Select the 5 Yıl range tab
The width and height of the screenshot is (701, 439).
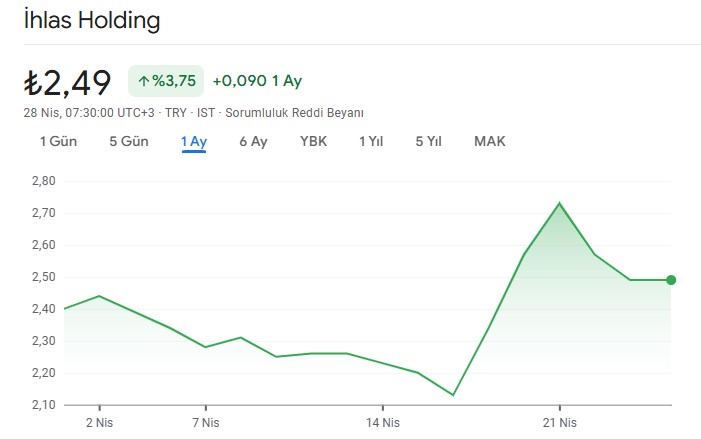428,141
